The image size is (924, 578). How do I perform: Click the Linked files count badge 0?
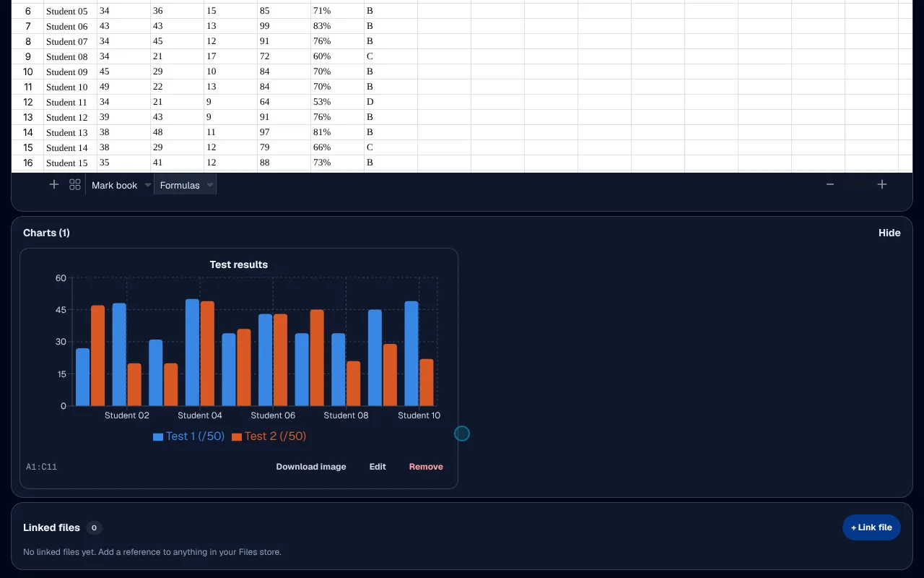pos(94,528)
